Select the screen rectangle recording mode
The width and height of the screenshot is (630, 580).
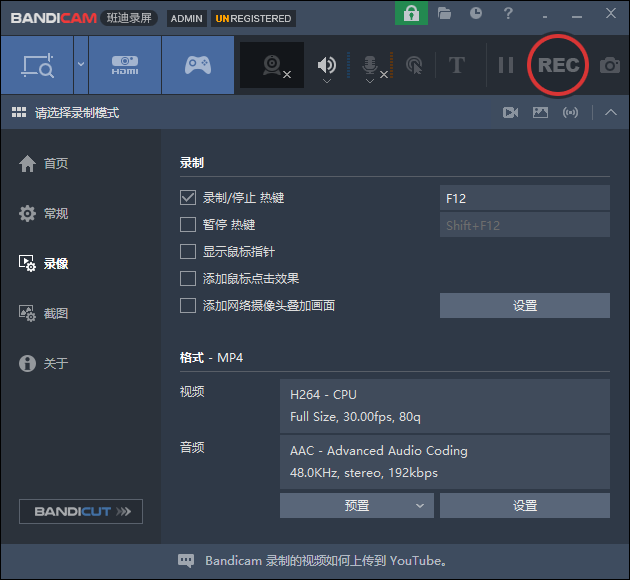pos(37,65)
